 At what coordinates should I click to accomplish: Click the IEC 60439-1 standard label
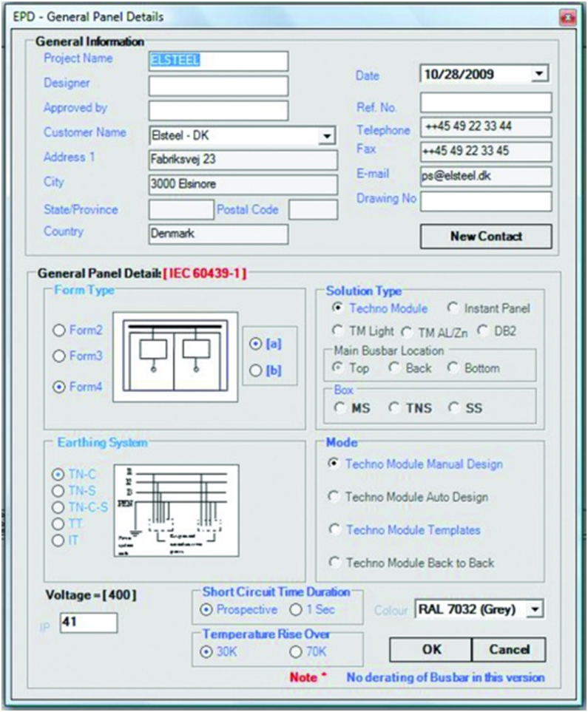tap(205, 274)
